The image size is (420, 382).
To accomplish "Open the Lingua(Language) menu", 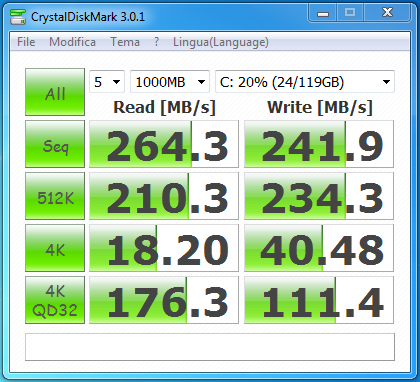I will (221, 42).
